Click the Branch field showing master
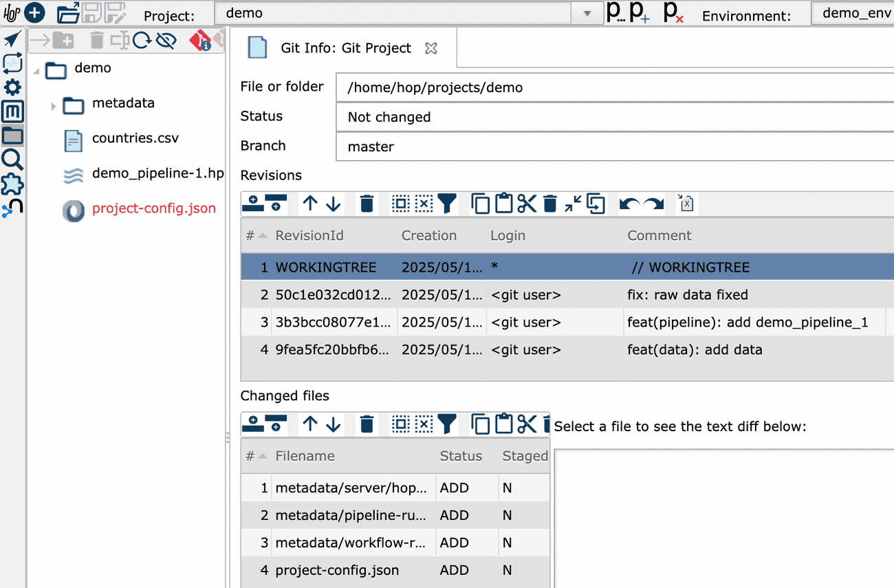 pos(615,146)
